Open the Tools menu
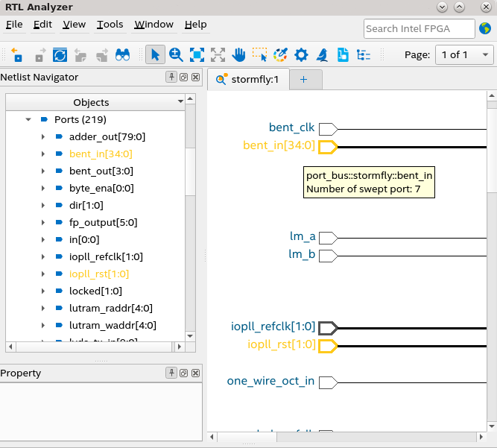 coord(110,24)
